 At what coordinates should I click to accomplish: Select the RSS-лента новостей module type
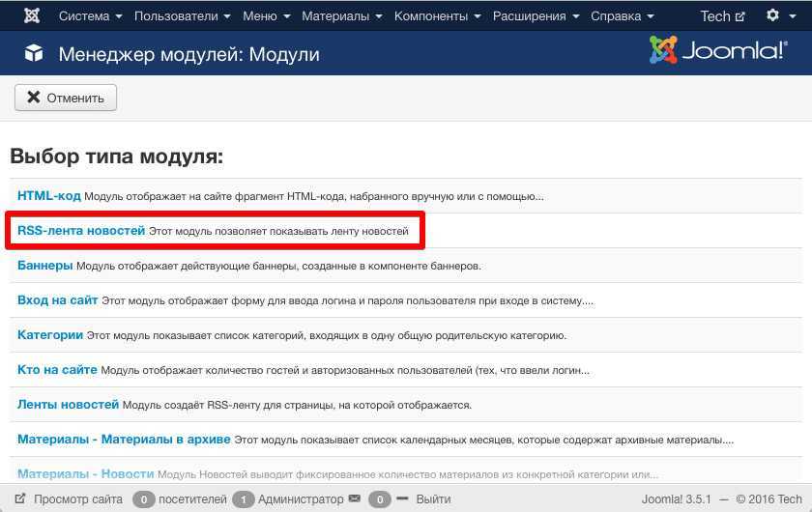[x=81, y=231]
